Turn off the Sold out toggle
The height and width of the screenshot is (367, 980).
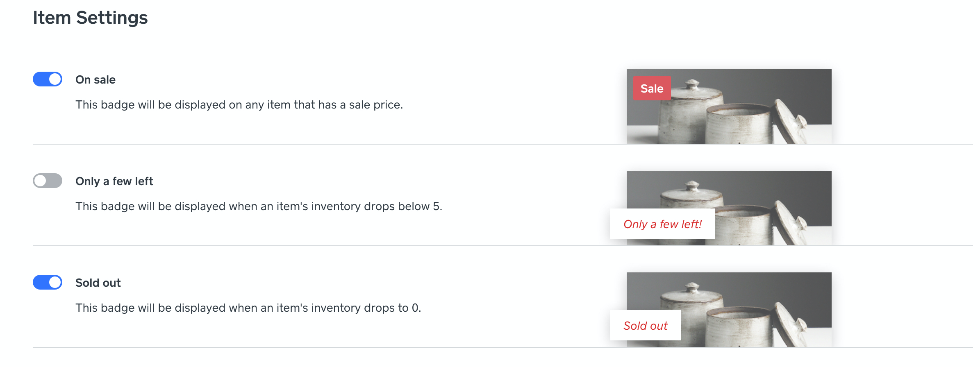click(48, 282)
